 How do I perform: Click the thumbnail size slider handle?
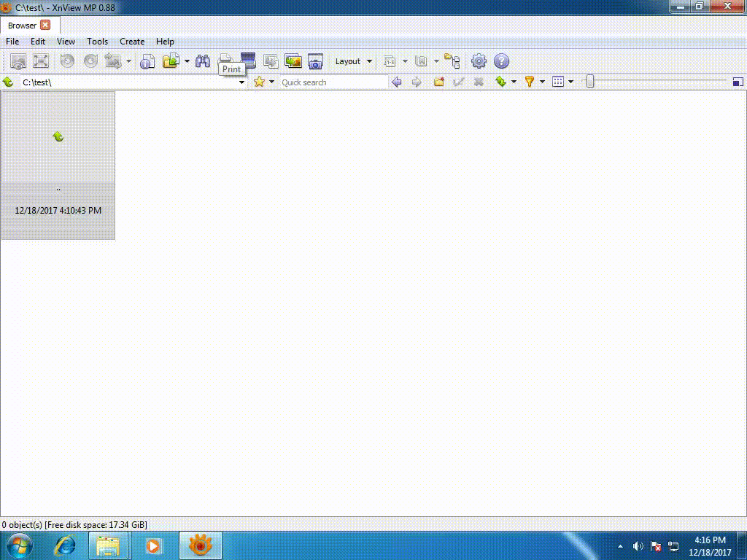tap(589, 82)
